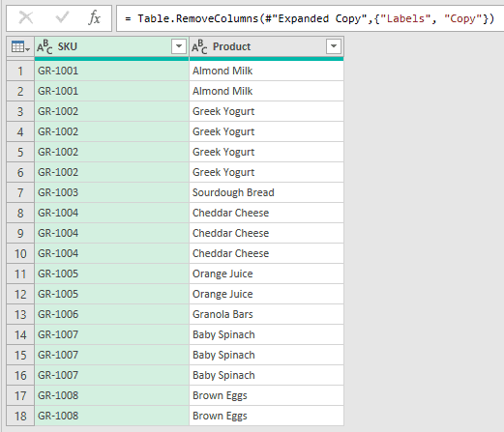504x432 pixels.
Task: Click Baby Spinach cell in row 14
Action: click(x=266, y=334)
